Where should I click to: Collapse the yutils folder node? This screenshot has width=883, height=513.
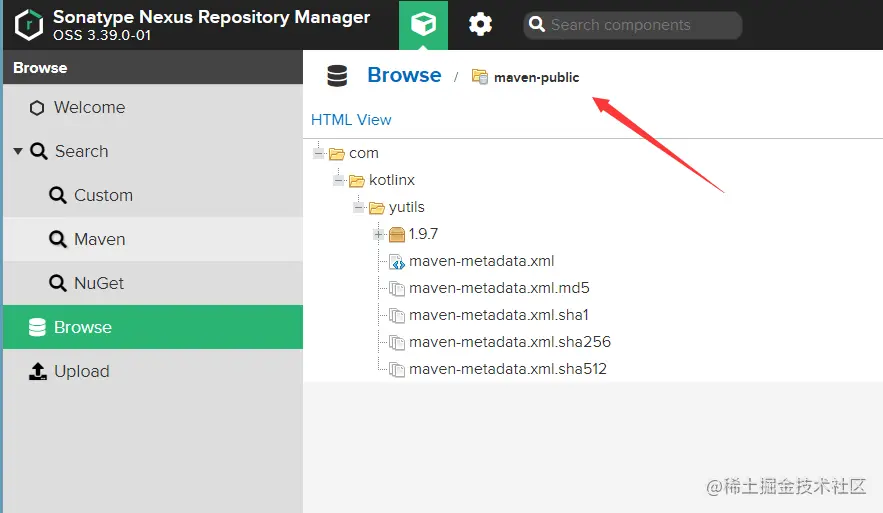[359, 207]
